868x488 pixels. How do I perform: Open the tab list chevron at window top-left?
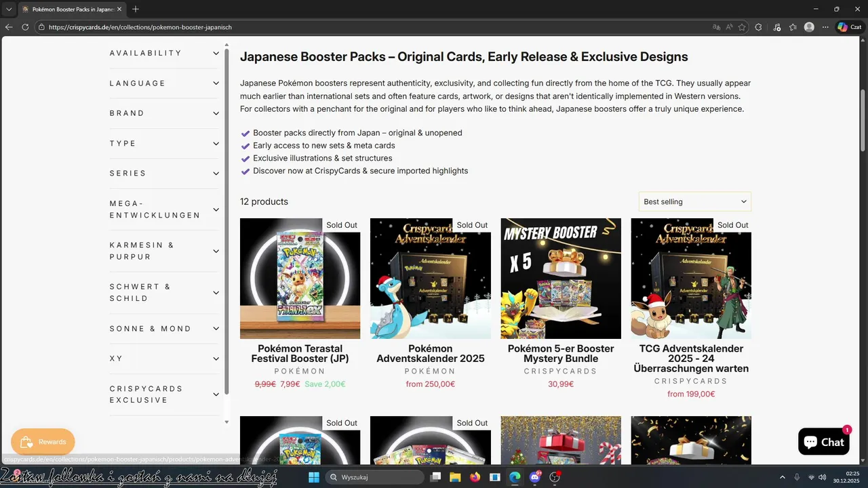click(x=9, y=9)
